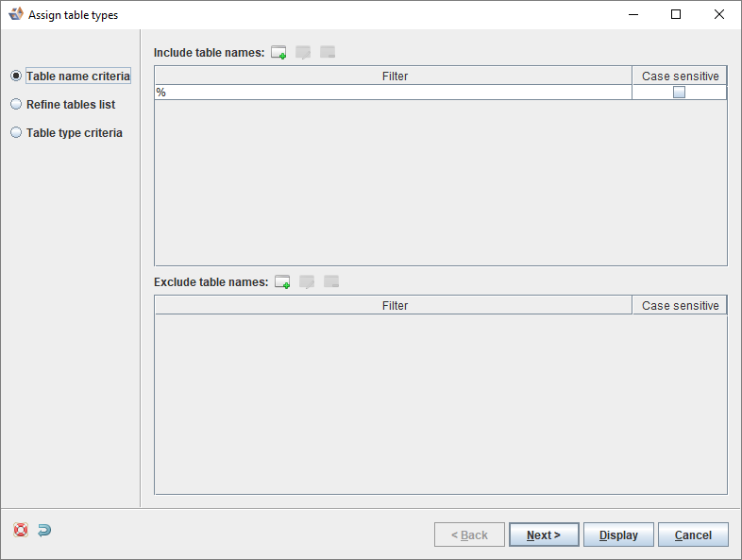Toggle Case sensitive checkbox for % filter

[679, 93]
